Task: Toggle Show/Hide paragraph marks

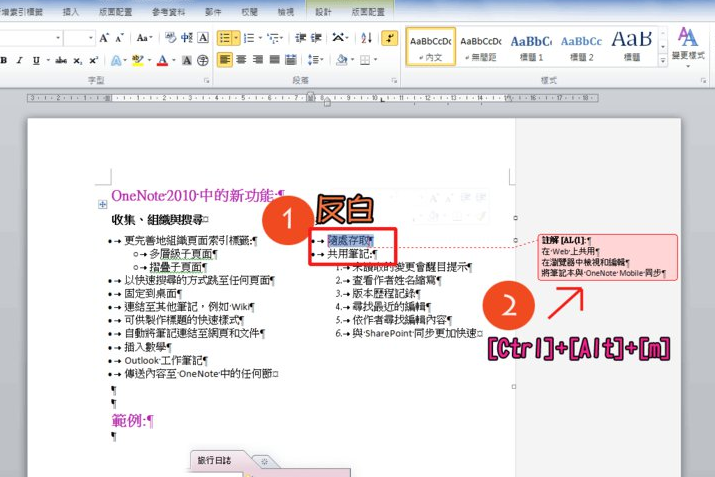Action: [390, 38]
